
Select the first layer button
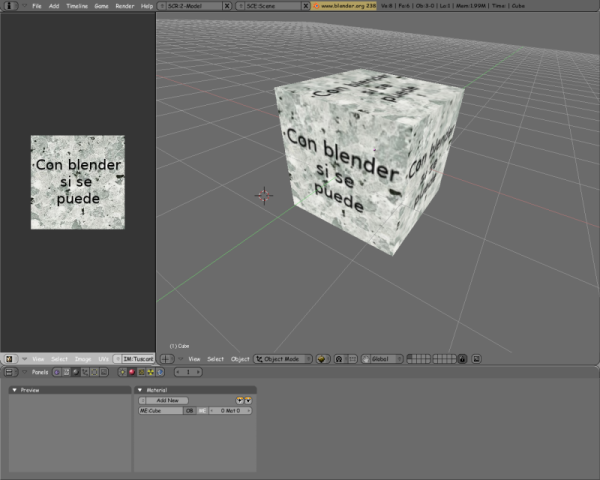[409, 357]
